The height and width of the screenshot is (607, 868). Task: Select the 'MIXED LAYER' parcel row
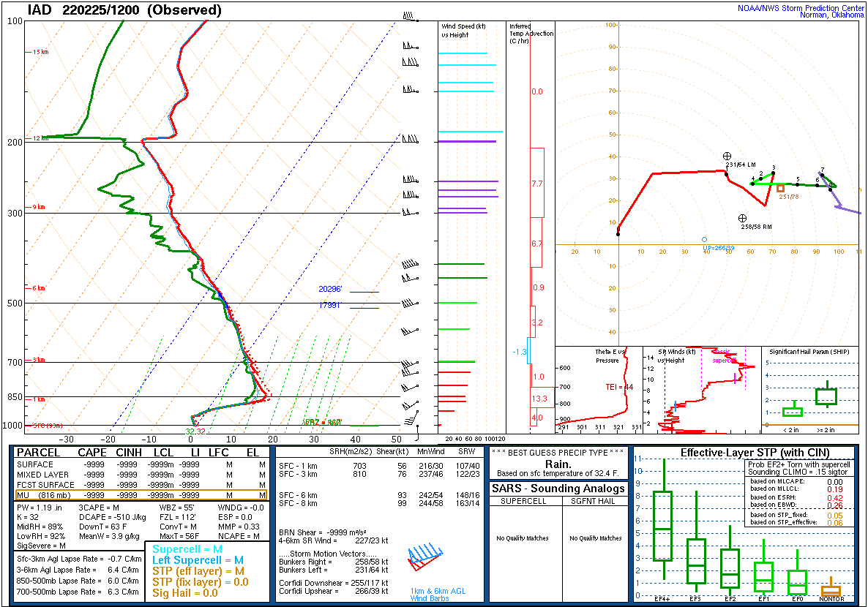(141, 475)
